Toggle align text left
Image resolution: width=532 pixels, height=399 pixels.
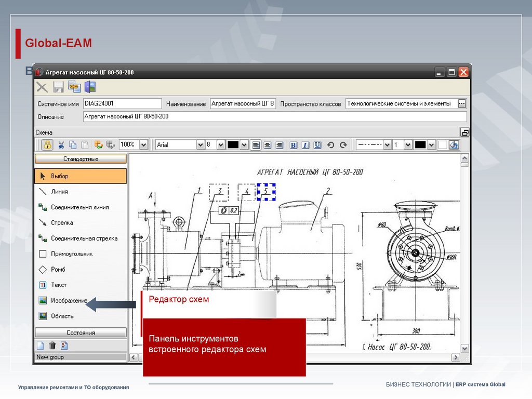point(256,145)
